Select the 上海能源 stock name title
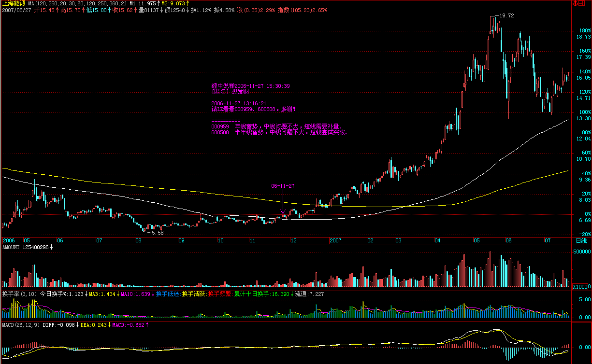 point(13,3)
